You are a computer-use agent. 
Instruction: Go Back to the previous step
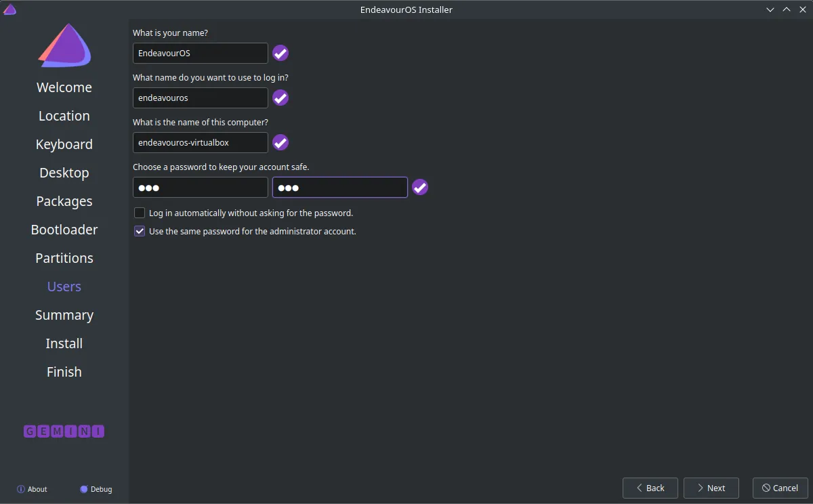tap(650, 488)
